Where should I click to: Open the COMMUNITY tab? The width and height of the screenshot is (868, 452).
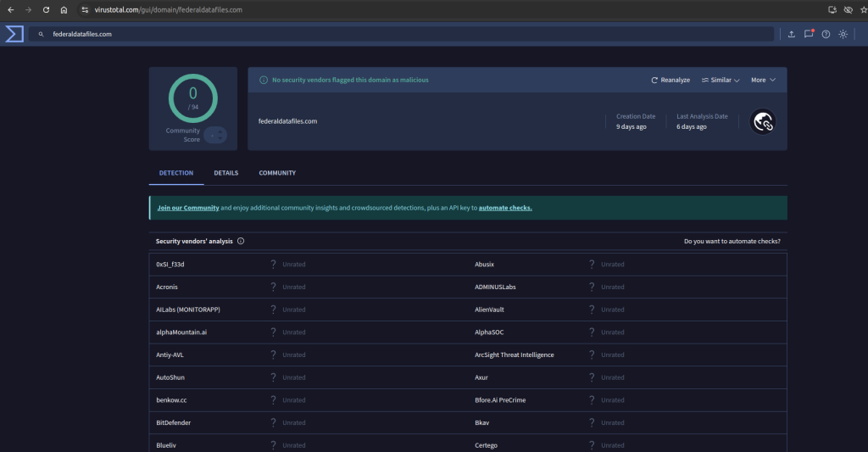pyautogui.click(x=277, y=173)
